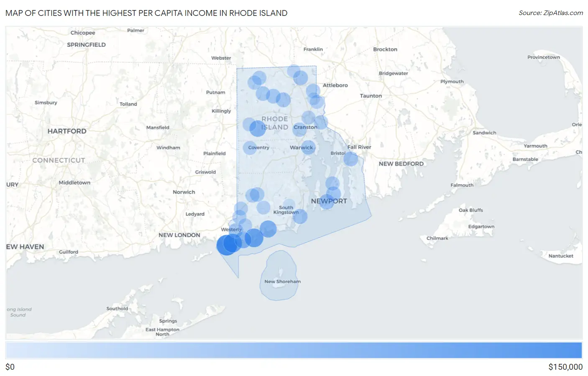Click the Chicopee label
The image size is (588, 376).
pos(82,33)
